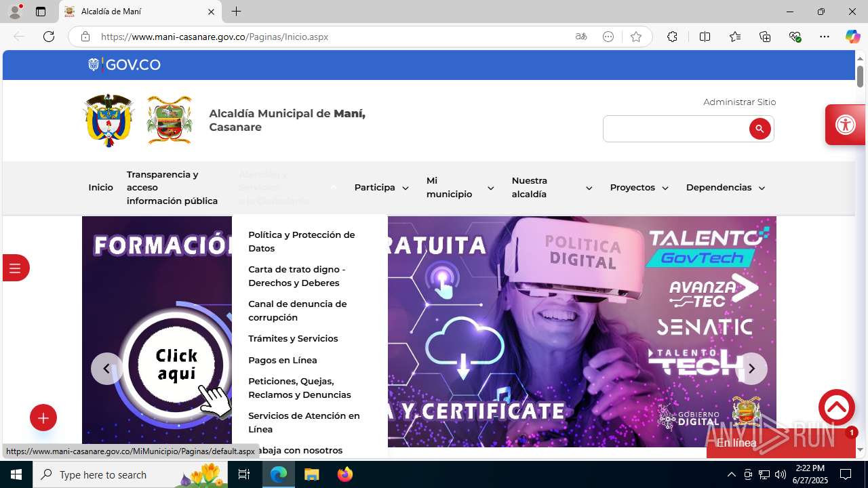Click the red plus floating button
This screenshot has width=868, height=488.
(43, 418)
